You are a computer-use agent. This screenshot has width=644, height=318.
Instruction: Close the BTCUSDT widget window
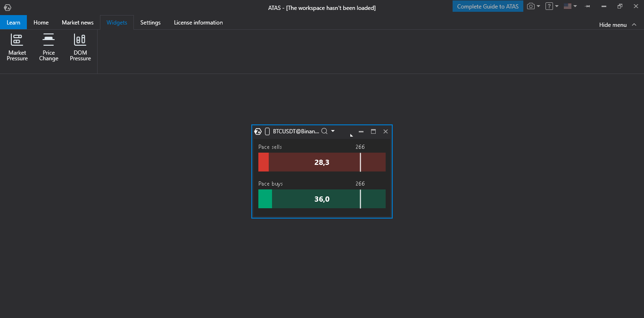point(386,131)
